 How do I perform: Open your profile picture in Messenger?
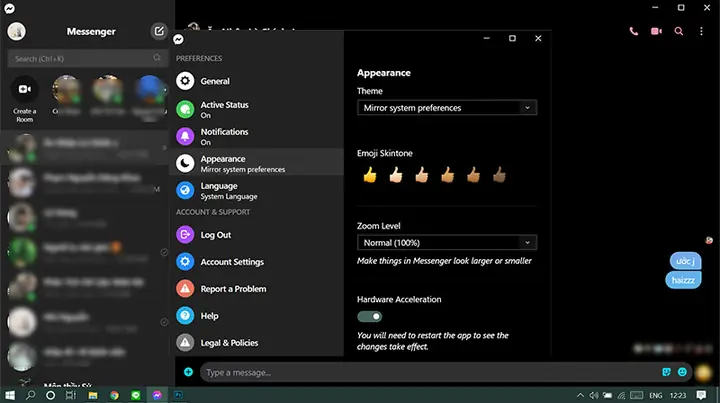[17, 31]
